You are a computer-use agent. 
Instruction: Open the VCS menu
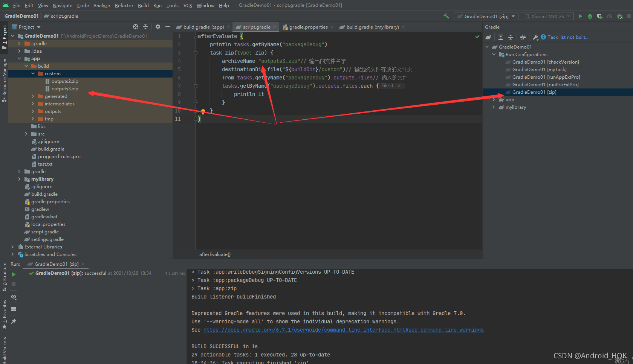tap(188, 5)
